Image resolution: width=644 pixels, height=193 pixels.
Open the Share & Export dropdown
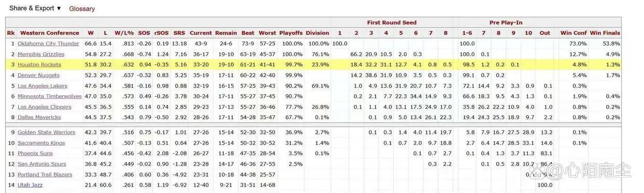pyautogui.click(x=35, y=8)
